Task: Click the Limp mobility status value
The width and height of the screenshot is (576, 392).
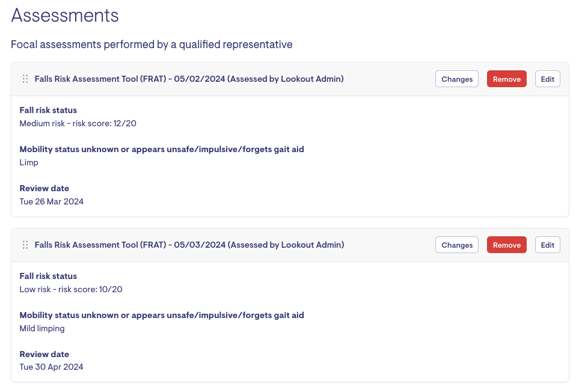Action: (x=29, y=162)
